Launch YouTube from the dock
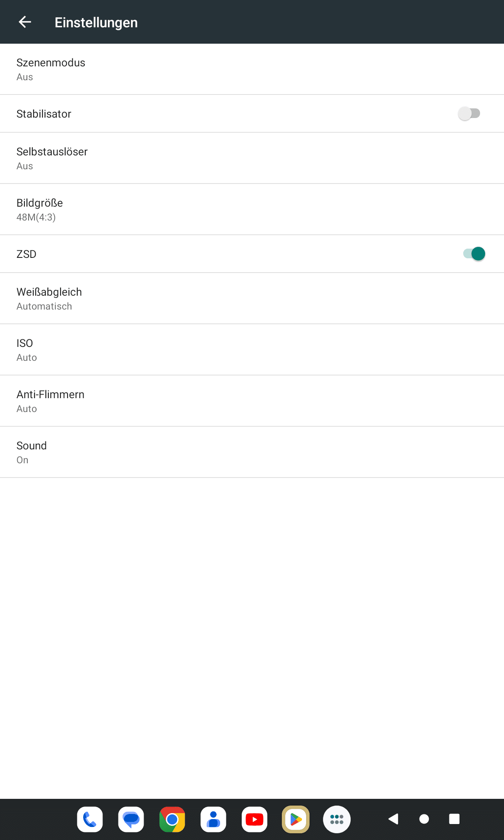Image resolution: width=504 pixels, height=840 pixels. [x=255, y=819]
